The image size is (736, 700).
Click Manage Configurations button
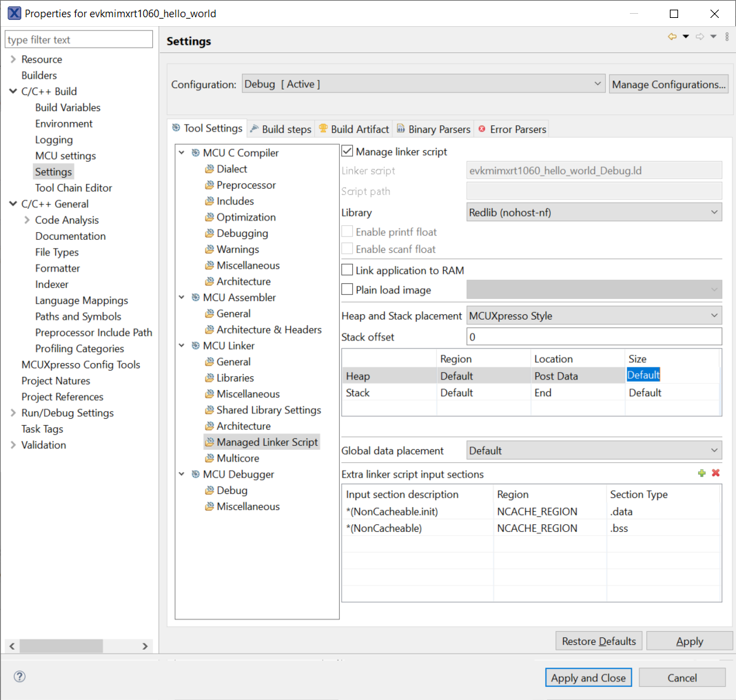pyautogui.click(x=668, y=85)
